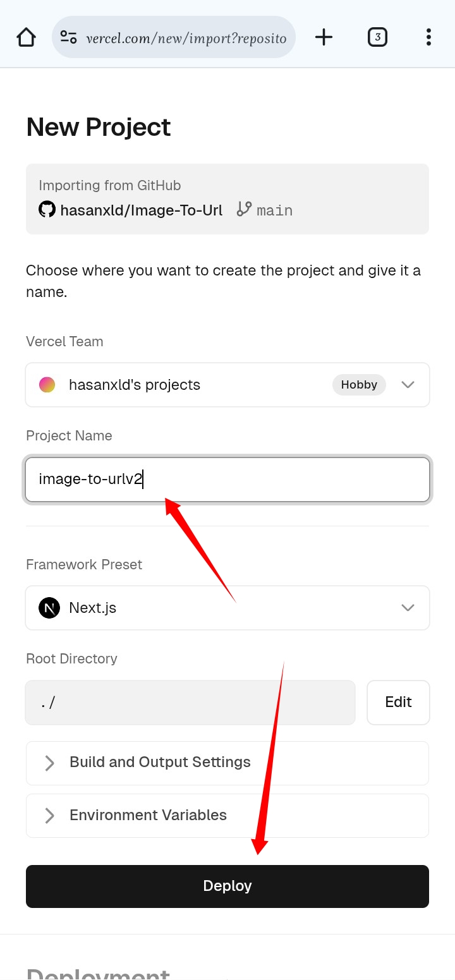Screen dimensions: 455x980
Task: Open the tab switcher showing 3 tabs
Action: tap(377, 37)
